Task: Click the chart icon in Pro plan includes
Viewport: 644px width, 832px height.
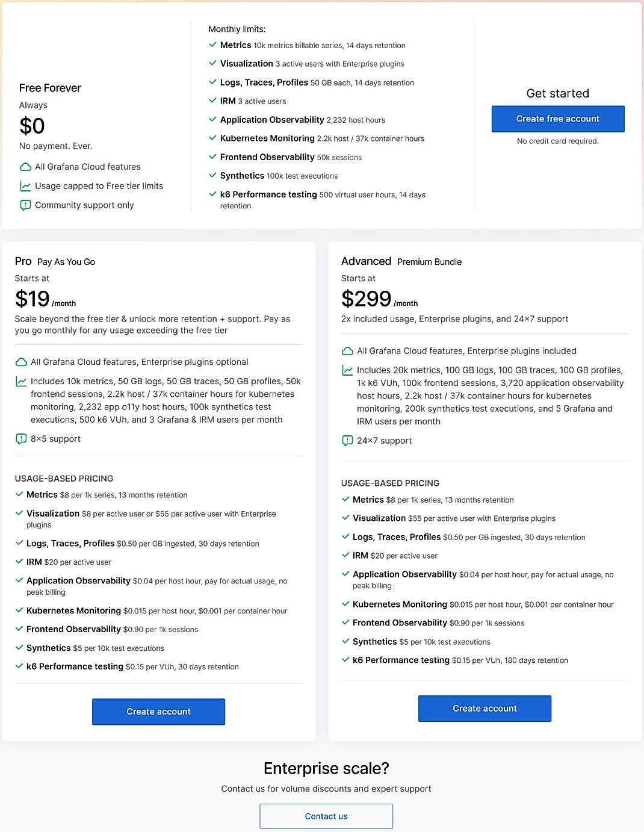Action: [x=21, y=381]
